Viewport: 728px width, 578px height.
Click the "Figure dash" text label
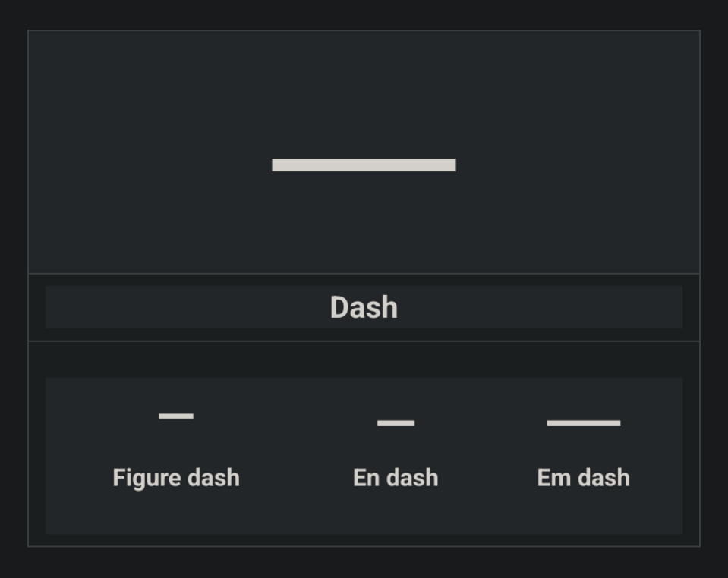click(176, 478)
